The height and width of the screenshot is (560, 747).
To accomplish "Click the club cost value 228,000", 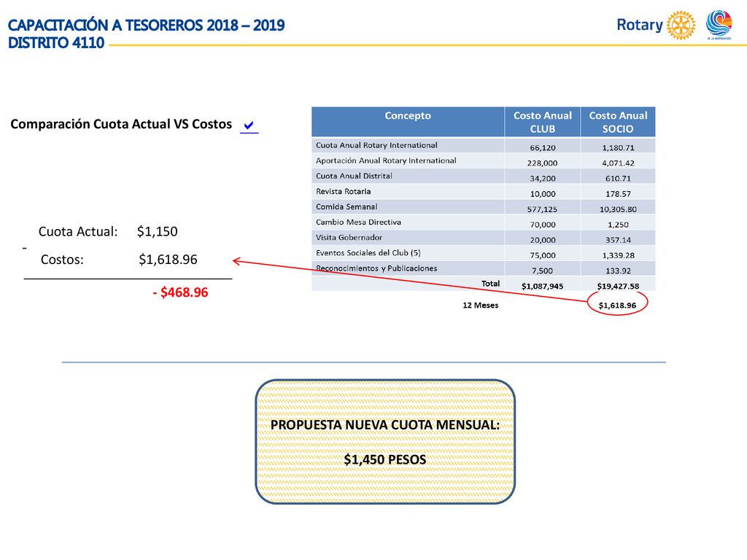I will pyautogui.click(x=543, y=163).
